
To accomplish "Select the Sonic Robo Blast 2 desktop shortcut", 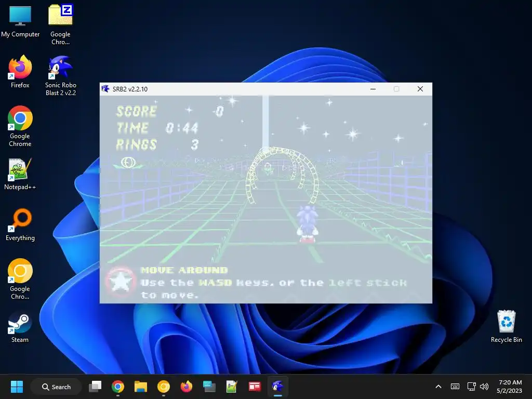I will 60,76.
